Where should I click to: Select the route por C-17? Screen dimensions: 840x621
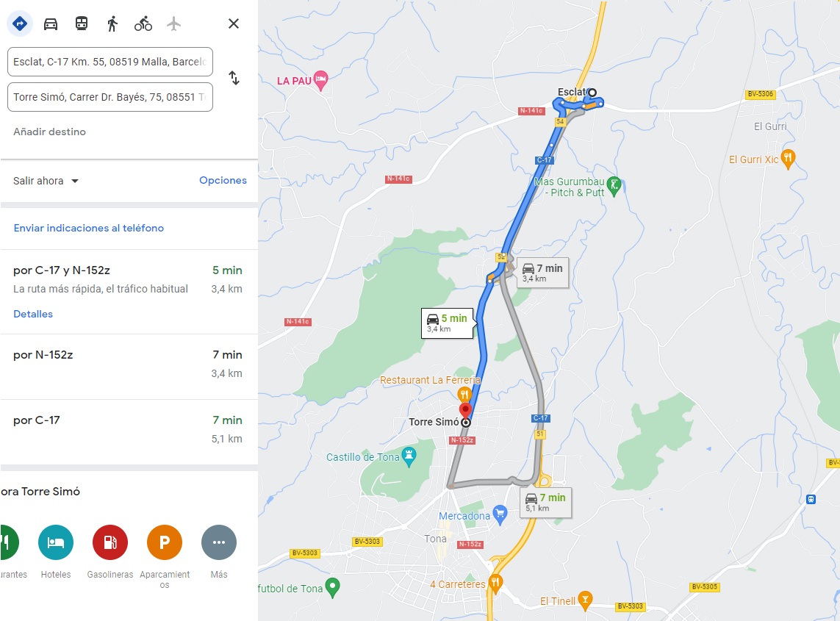[129, 432]
